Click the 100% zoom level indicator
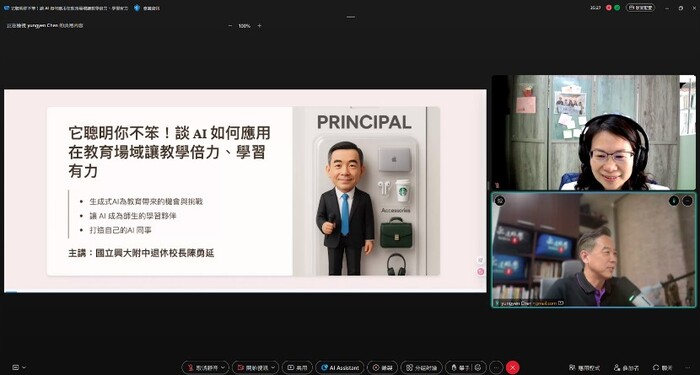700x375 pixels. pyautogui.click(x=244, y=26)
